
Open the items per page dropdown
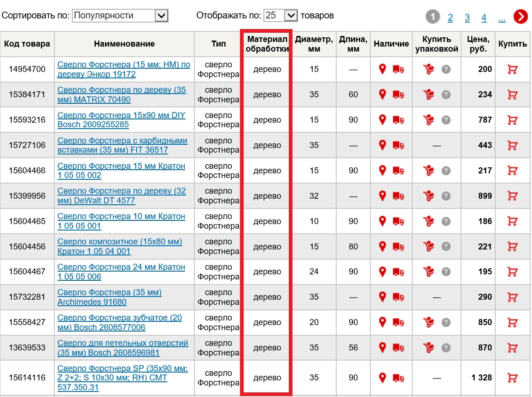[x=281, y=16]
